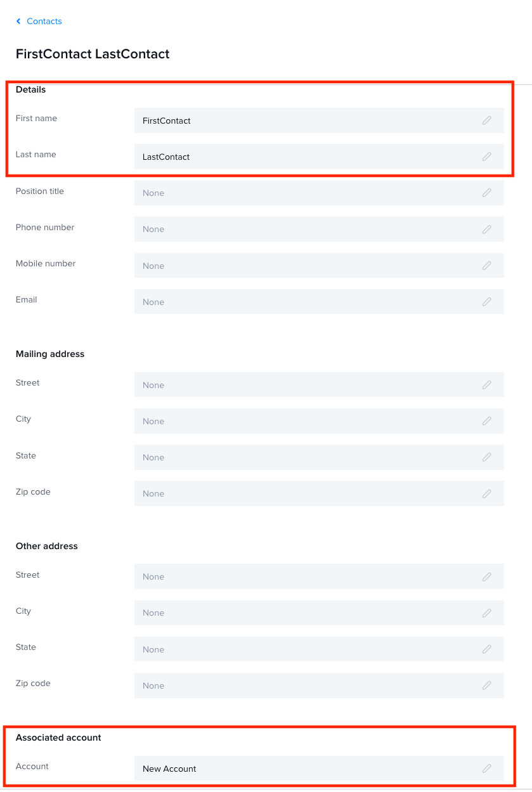
Task: Edit mailing address Street via pencil icon
Action: tap(487, 384)
